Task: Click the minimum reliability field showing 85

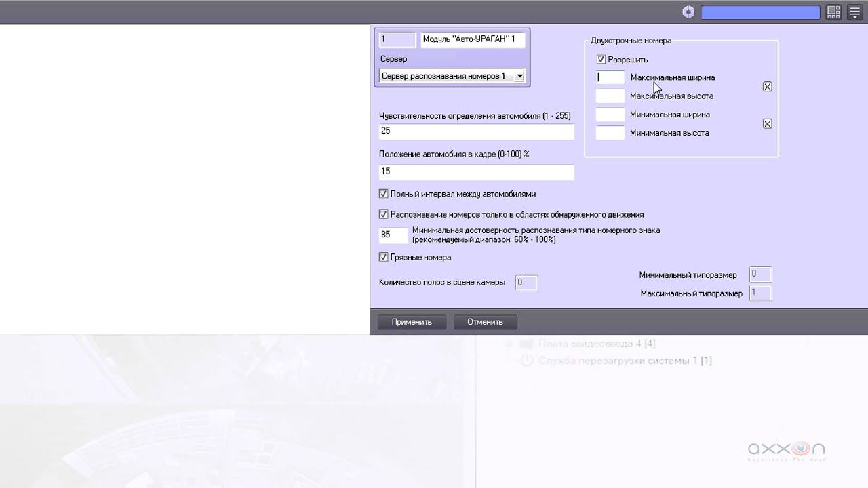Action: (x=393, y=235)
